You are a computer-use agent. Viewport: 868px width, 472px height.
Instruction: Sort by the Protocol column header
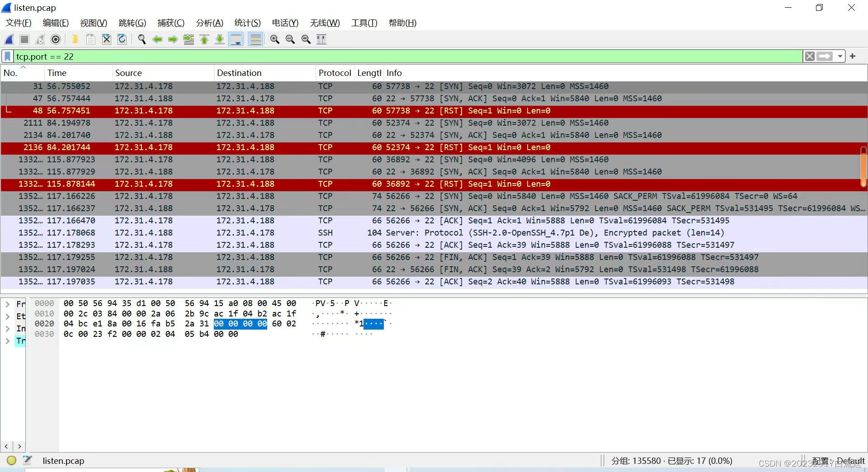click(335, 73)
